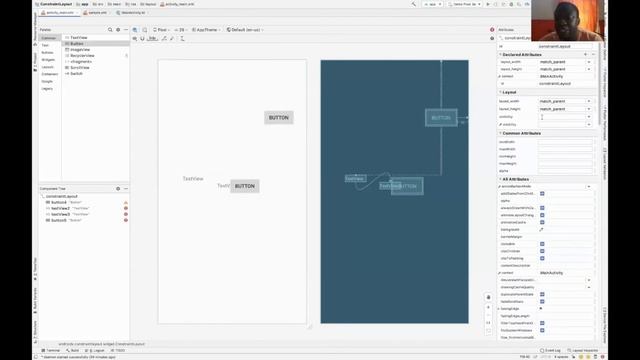Click the view options eye icon
Screen dimensions: 640x360
point(135,38)
